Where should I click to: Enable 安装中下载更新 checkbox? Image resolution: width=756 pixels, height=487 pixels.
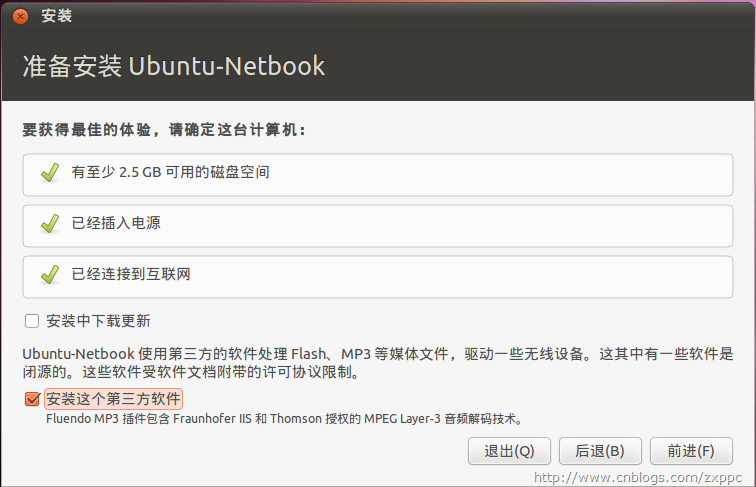coord(32,321)
